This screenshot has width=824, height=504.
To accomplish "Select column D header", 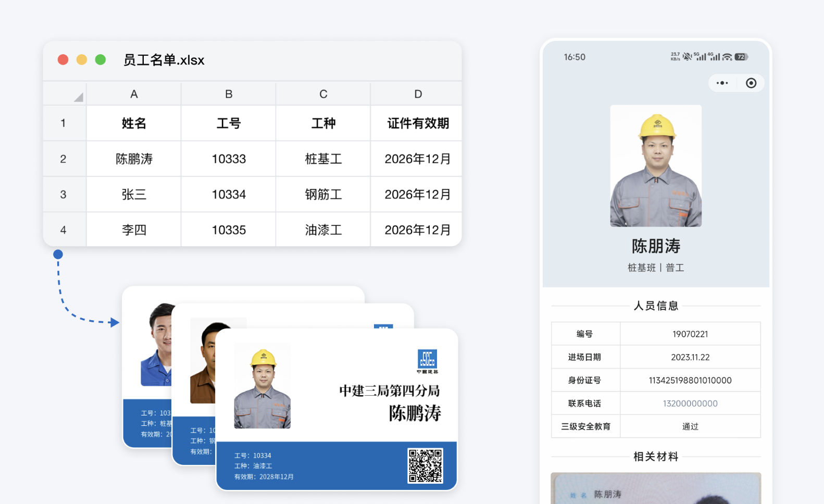I will 417,94.
